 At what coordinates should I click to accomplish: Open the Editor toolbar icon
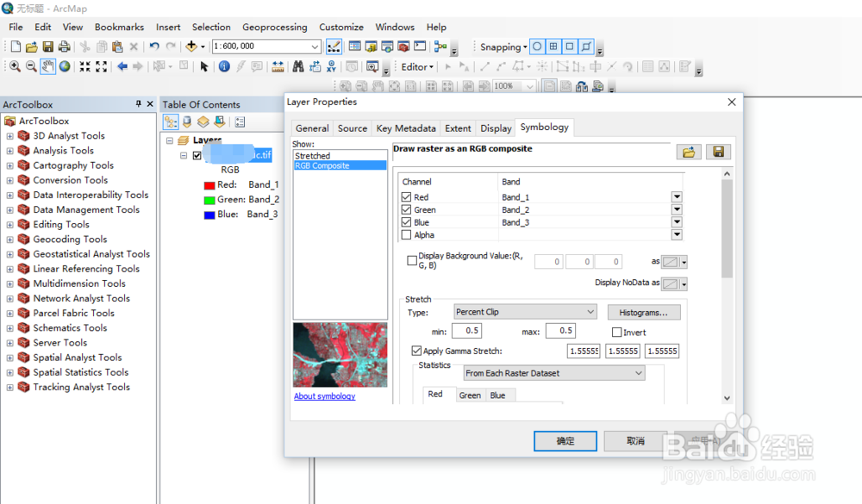(x=334, y=47)
